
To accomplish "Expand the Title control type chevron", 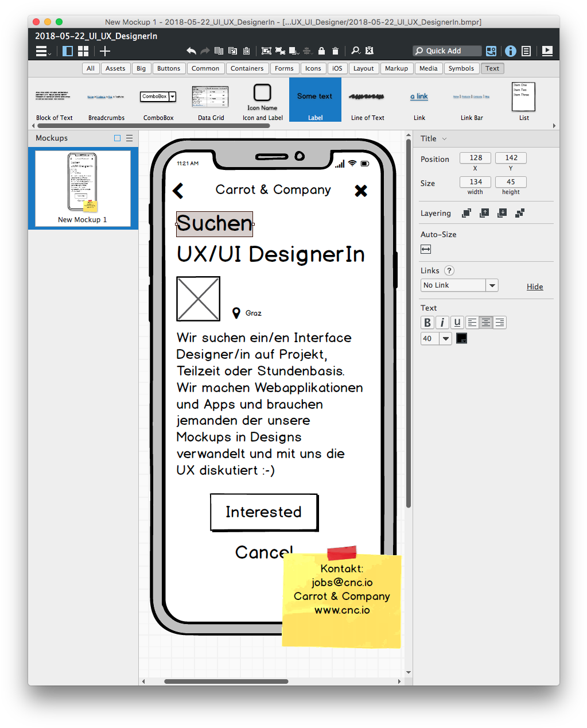I will (444, 139).
